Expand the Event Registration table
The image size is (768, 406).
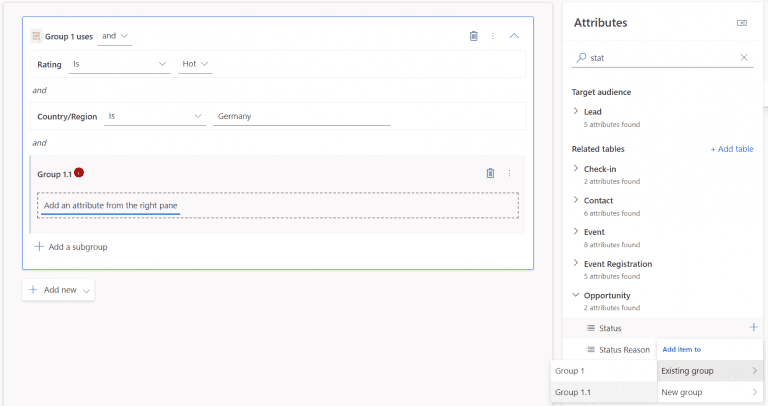tap(576, 263)
